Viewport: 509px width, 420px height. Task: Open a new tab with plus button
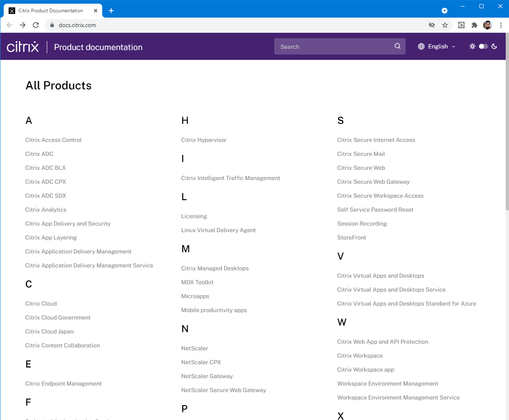(x=111, y=11)
